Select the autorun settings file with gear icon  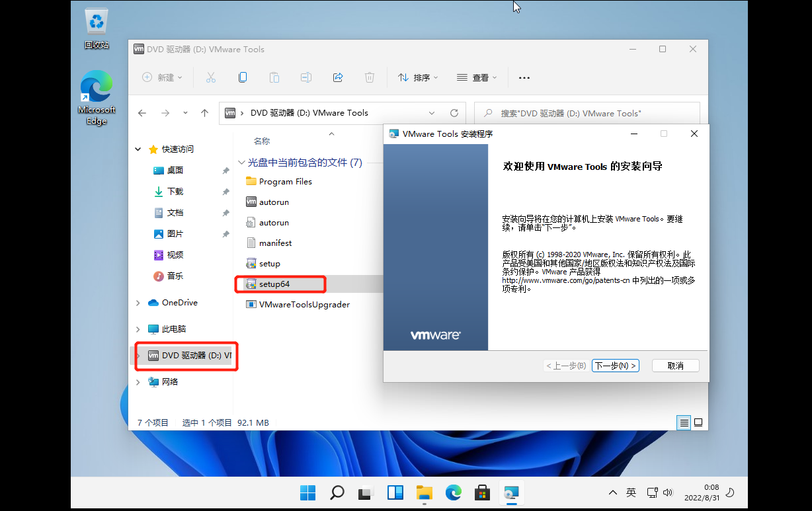tap(267, 223)
